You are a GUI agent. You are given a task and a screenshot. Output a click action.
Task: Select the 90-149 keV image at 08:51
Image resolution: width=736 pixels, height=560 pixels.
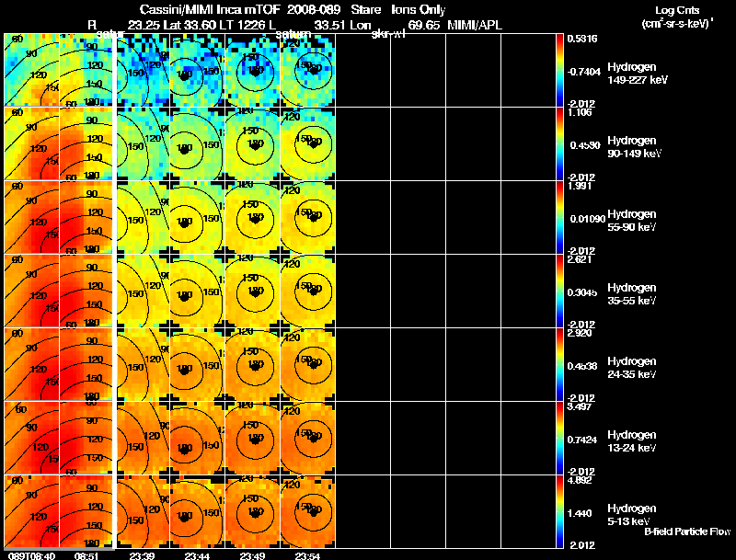(x=86, y=143)
